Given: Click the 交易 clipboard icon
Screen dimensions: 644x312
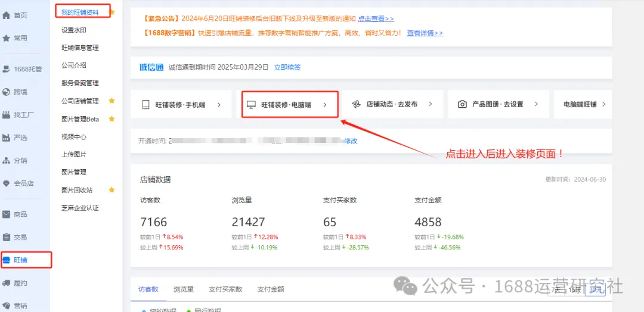Looking at the screenshot, I should point(6,237).
